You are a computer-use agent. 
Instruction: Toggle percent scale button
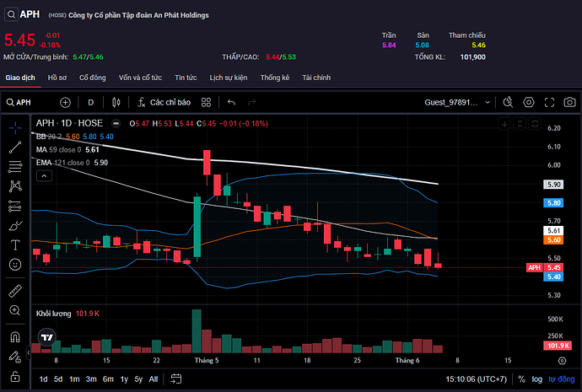click(x=521, y=379)
